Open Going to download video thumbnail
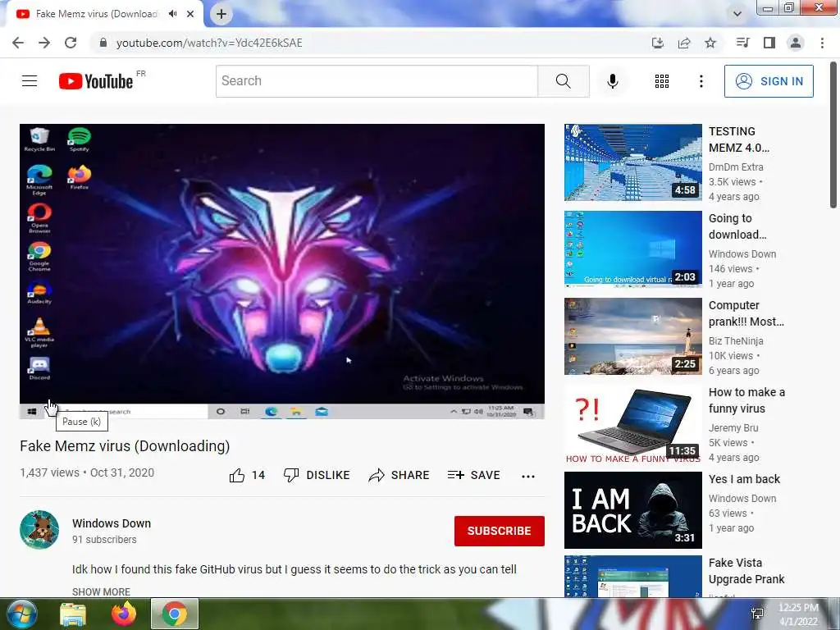 [x=632, y=249]
